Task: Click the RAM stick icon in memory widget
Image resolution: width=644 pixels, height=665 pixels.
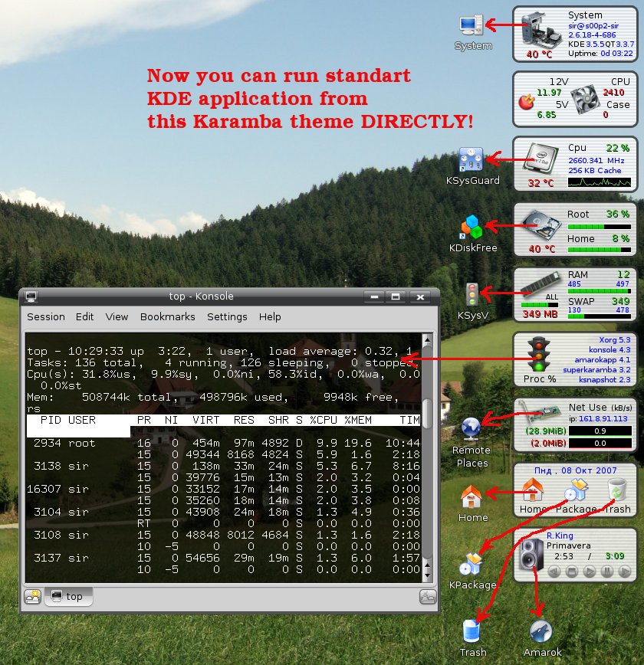Action: [540, 283]
